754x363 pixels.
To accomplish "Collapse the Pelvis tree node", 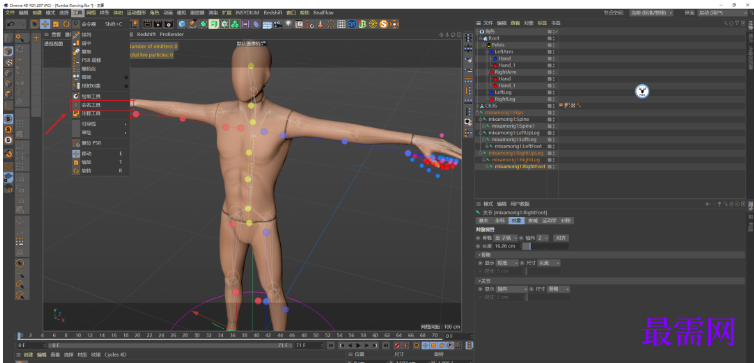I will point(485,45).
